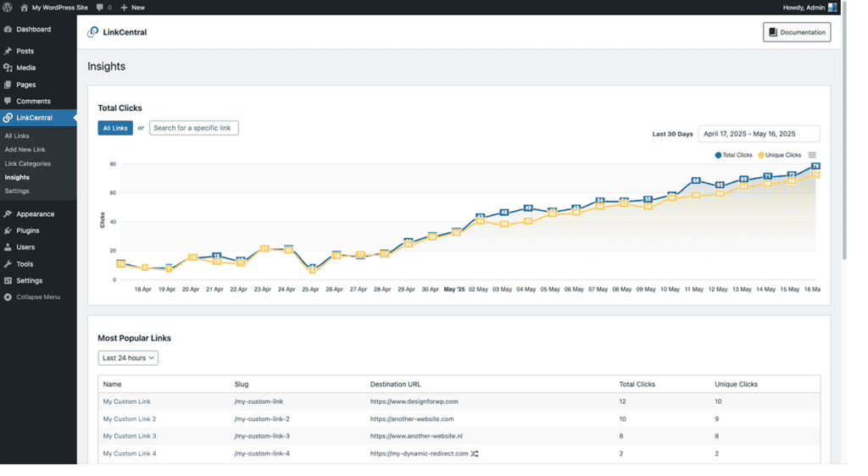868x476 pixels.
Task: Open the My Custom Link 3 link
Action: 130,436
